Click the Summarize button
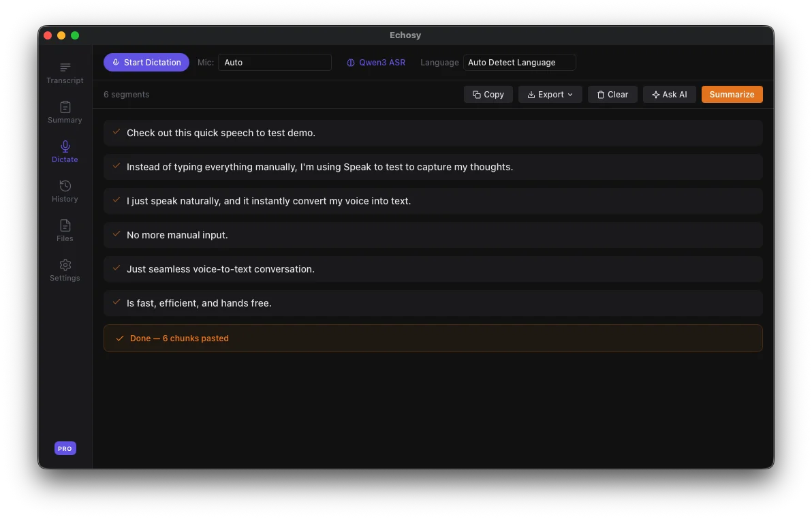The image size is (812, 519). pos(732,94)
